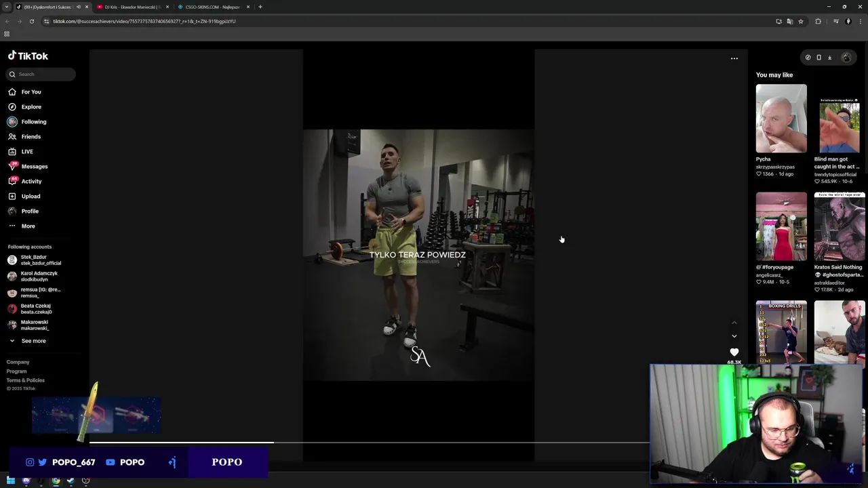Open Makarowski followed account
Viewport: 868px width, 488px height.
point(28,325)
